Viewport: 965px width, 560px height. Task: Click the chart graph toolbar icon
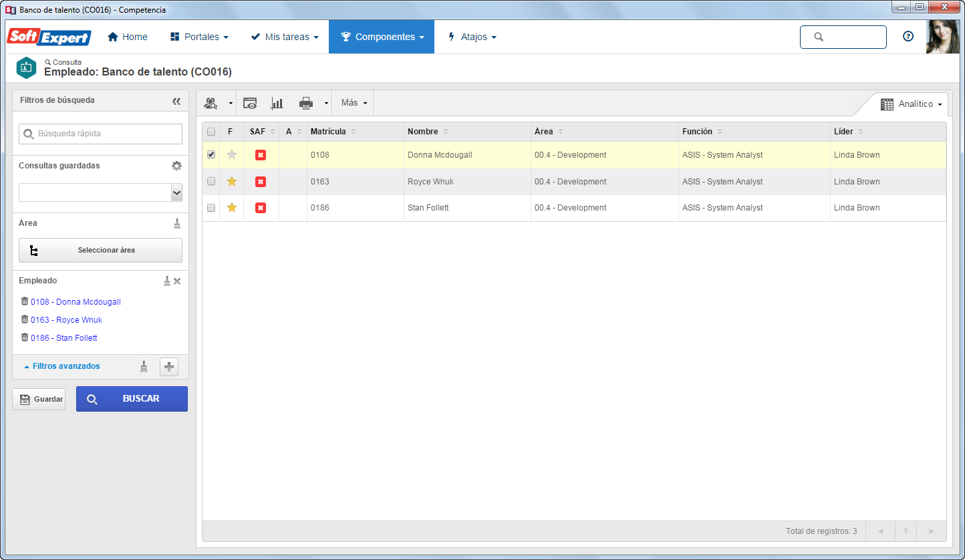277,103
